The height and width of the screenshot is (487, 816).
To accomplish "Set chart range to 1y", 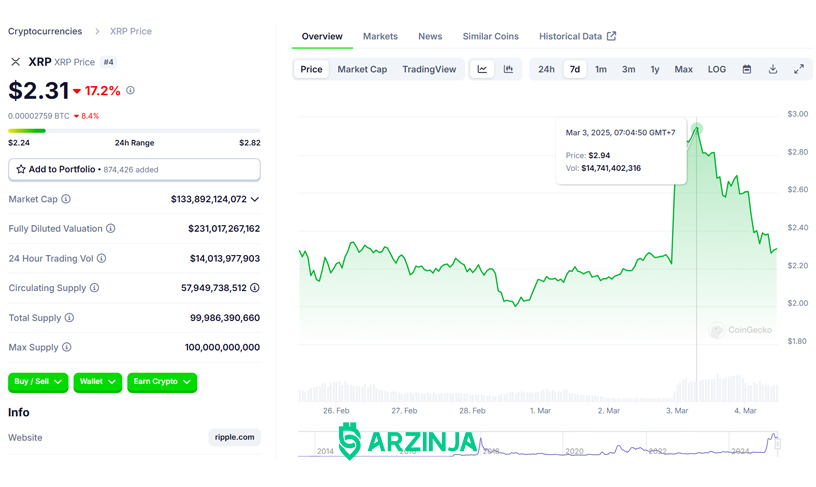I will 655,69.
